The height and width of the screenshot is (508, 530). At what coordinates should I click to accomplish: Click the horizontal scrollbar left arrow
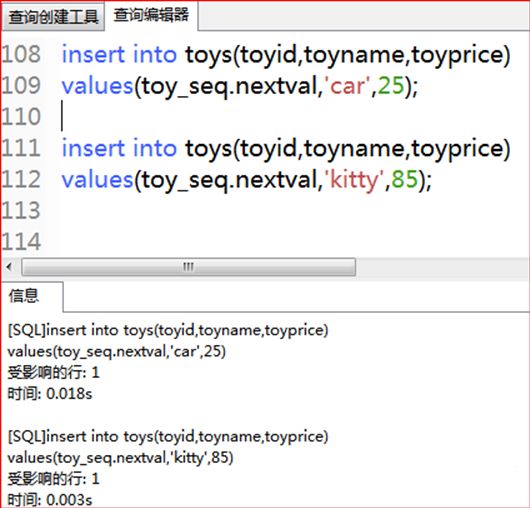[x=9, y=267]
